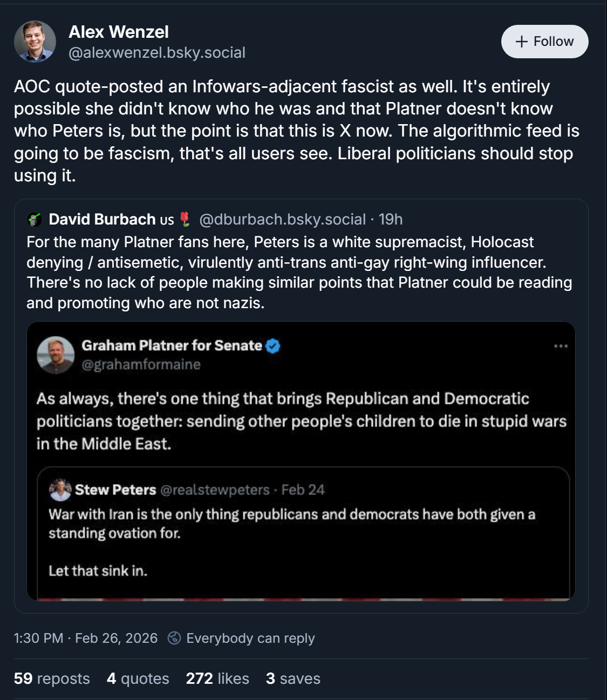
Task: Click the 19h timestamp on quoted post
Action: pos(391,219)
